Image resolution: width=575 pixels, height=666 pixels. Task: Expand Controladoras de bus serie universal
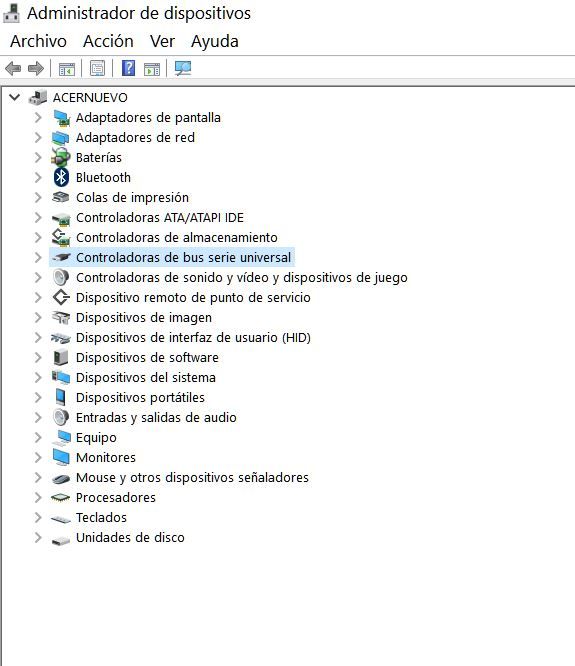[x=38, y=257]
